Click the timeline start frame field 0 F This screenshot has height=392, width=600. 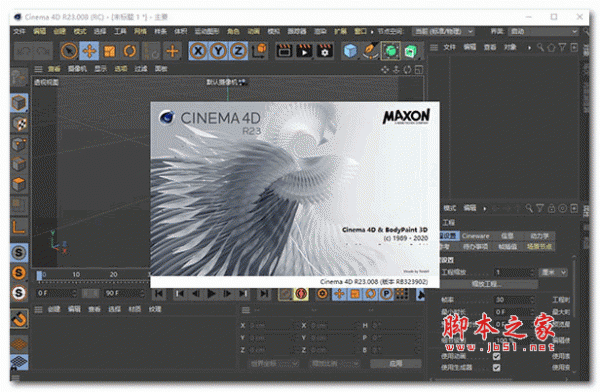click(x=56, y=293)
